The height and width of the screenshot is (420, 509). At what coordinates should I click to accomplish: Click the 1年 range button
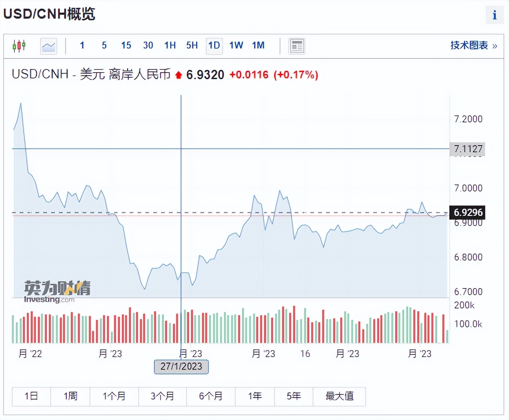(x=255, y=396)
